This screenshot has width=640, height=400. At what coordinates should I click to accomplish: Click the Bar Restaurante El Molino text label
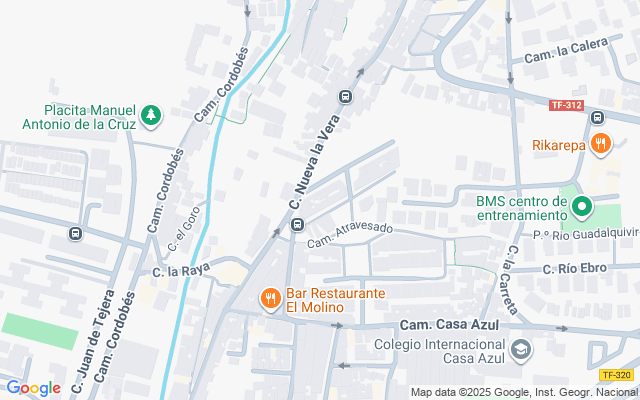click(336, 300)
